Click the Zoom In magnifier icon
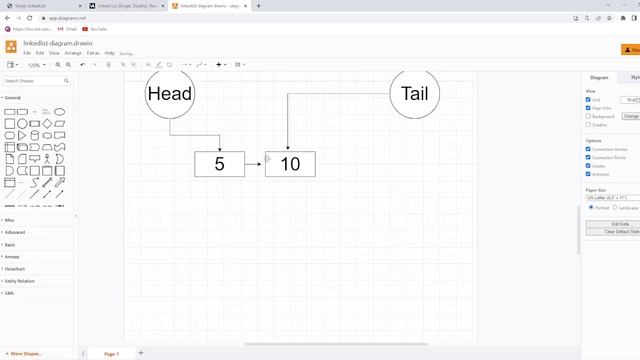The image size is (640, 360). (58, 64)
